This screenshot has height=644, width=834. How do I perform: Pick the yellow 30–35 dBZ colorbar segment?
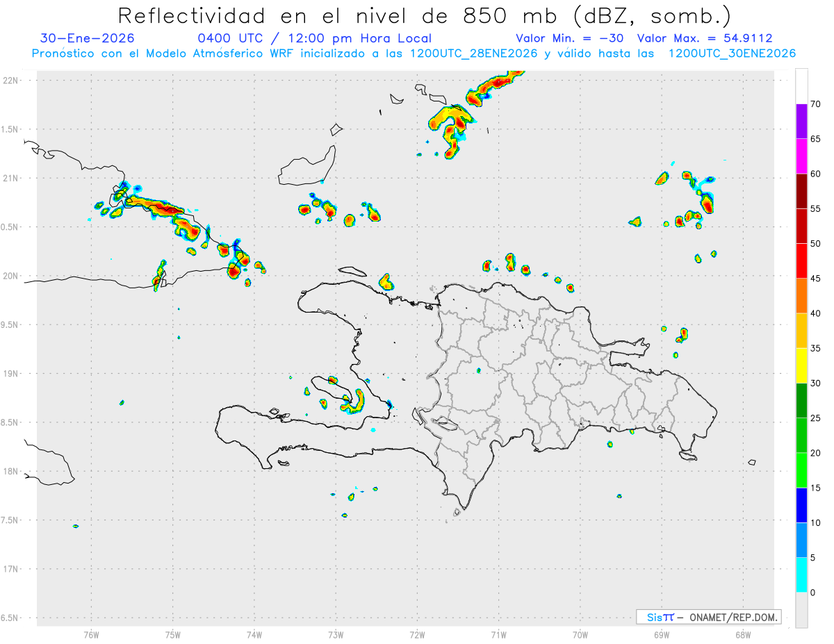(801, 365)
